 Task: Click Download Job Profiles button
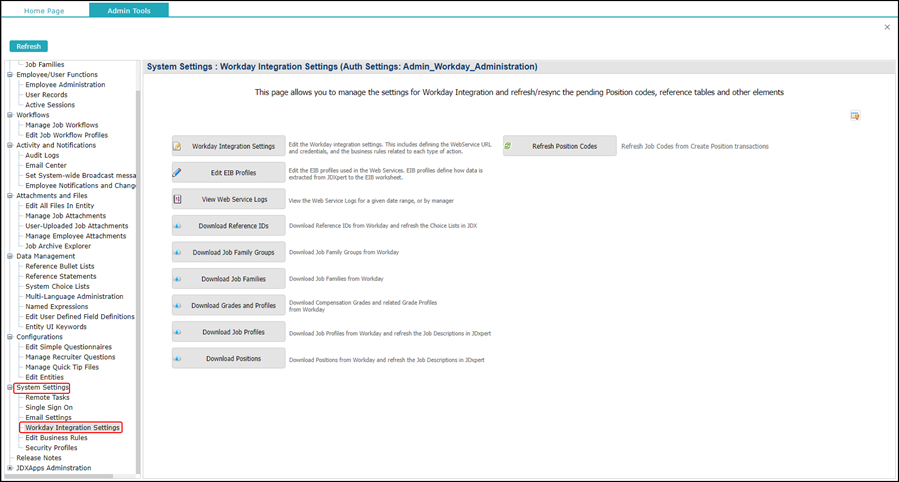tap(229, 332)
